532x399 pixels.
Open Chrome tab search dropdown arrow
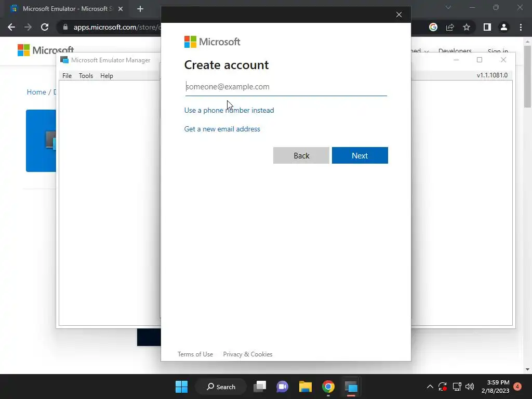pos(448,7)
